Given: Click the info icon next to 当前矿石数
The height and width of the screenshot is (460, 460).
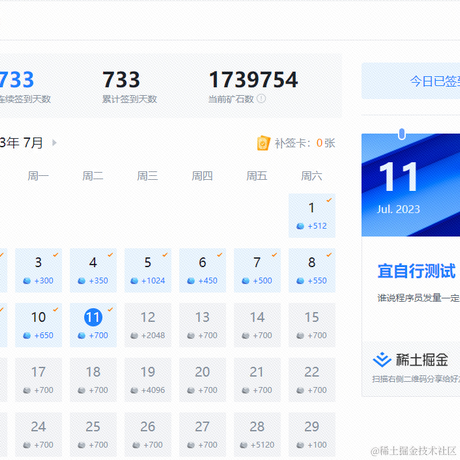Looking at the screenshot, I should tap(261, 99).
